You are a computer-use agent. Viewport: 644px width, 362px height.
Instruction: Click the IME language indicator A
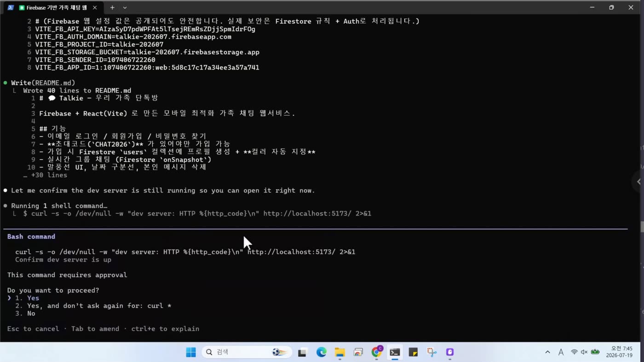561,352
